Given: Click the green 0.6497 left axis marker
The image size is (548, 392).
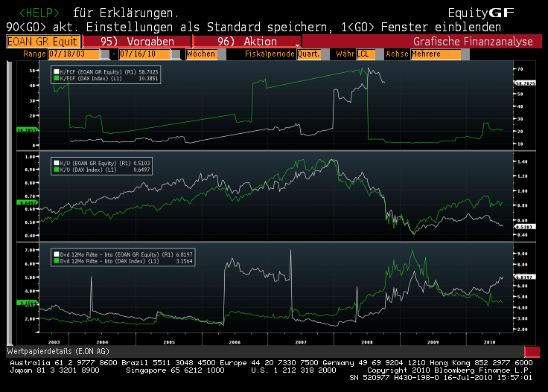Looking at the screenshot, I should [x=28, y=202].
